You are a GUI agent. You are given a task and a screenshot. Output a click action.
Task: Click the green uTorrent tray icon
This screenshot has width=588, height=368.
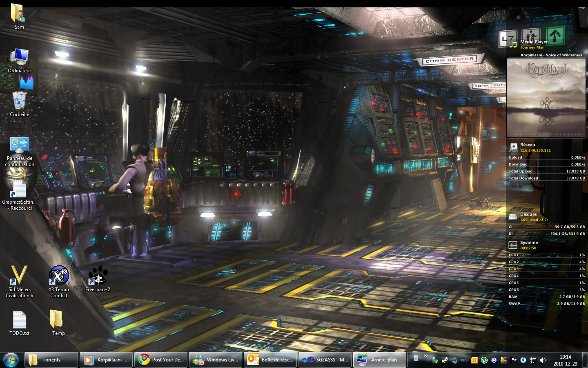click(x=484, y=360)
